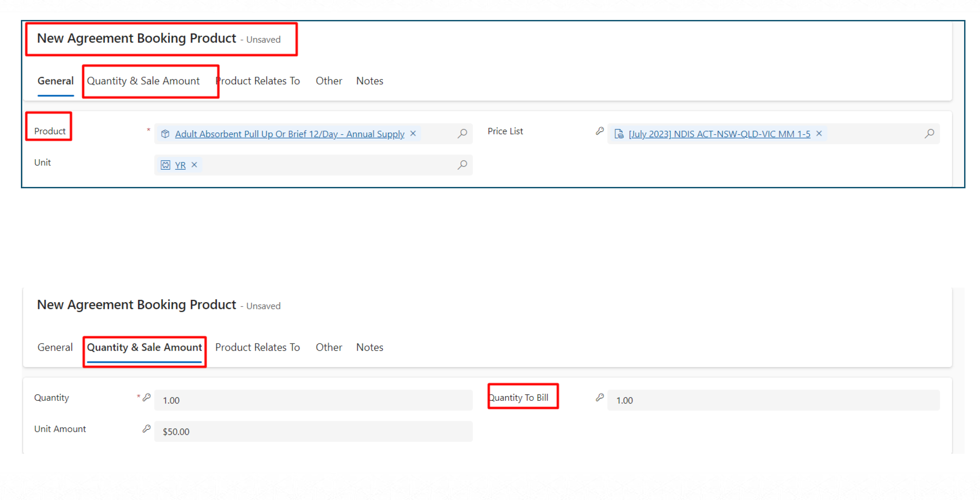Click the Quantity To Bill value field
980x500 pixels.
coord(773,400)
